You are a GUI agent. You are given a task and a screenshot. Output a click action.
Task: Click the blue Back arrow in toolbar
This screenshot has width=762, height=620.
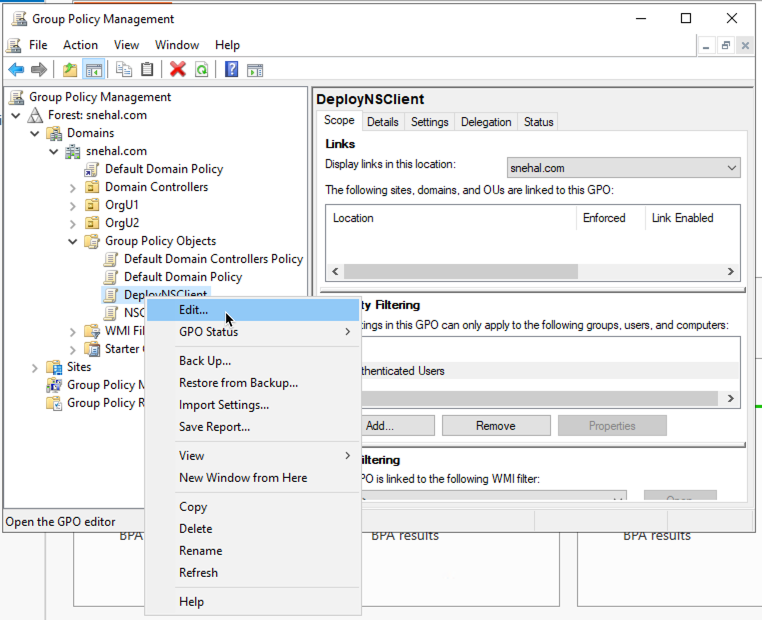coord(16,69)
